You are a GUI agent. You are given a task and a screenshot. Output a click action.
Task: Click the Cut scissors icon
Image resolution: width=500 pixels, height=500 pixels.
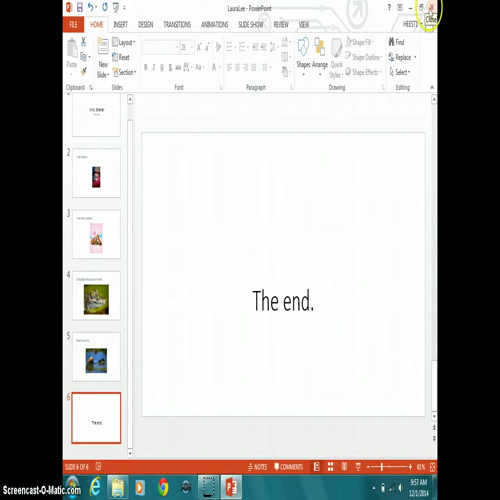click(x=83, y=42)
